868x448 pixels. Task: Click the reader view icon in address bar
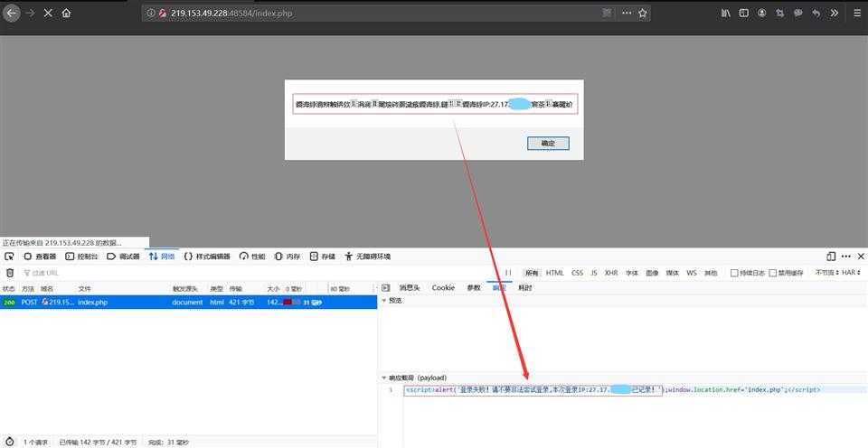pyautogui.click(x=608, y=14)
